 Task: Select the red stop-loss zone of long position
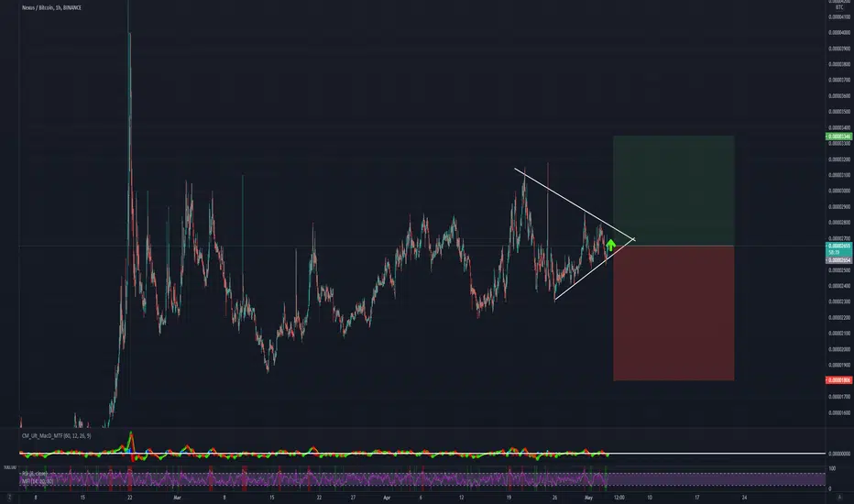pos(673,313)
